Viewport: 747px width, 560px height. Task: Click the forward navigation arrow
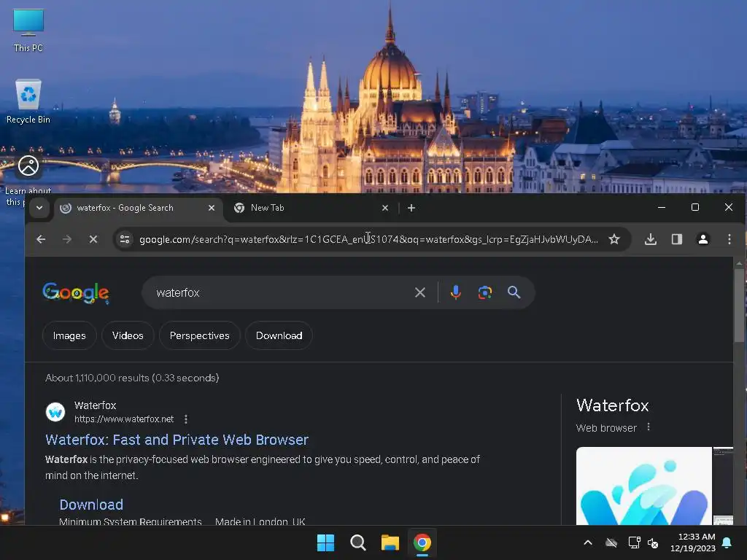(67, 239)
